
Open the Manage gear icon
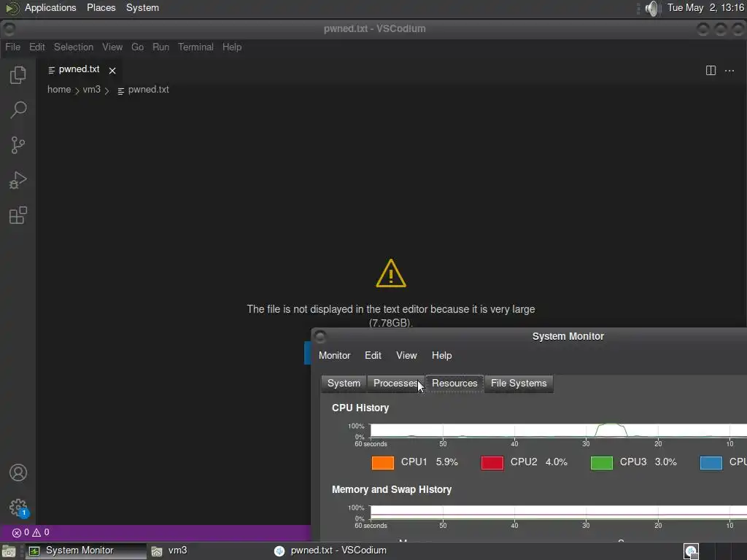pyautogui.click(x=18, y=507)
